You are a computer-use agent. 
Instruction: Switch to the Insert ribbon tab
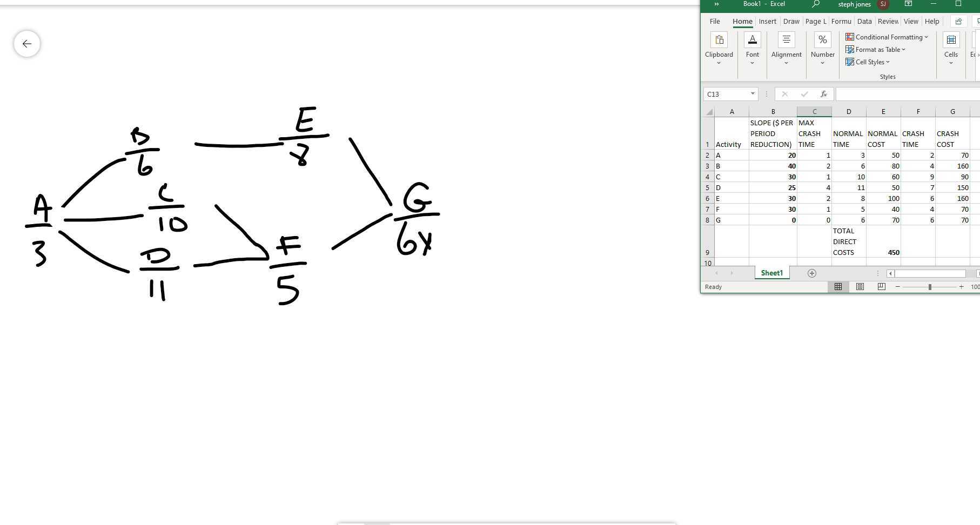coord(767,22)
